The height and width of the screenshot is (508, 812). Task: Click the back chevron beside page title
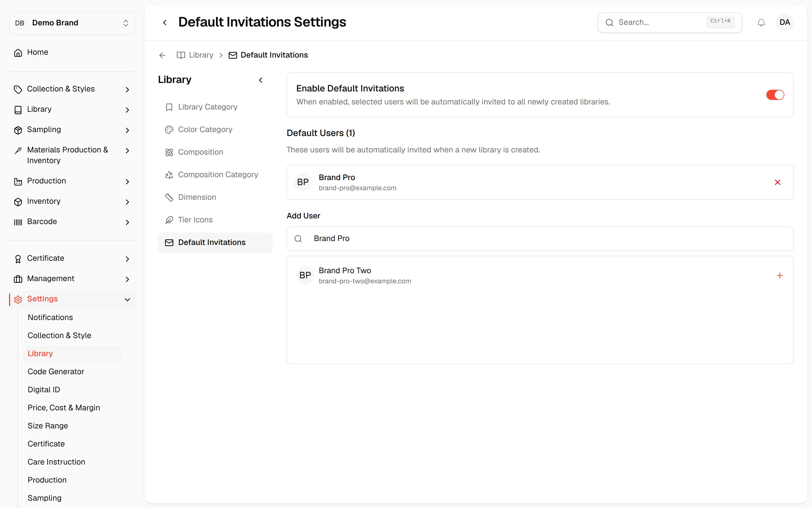(165, 23)
